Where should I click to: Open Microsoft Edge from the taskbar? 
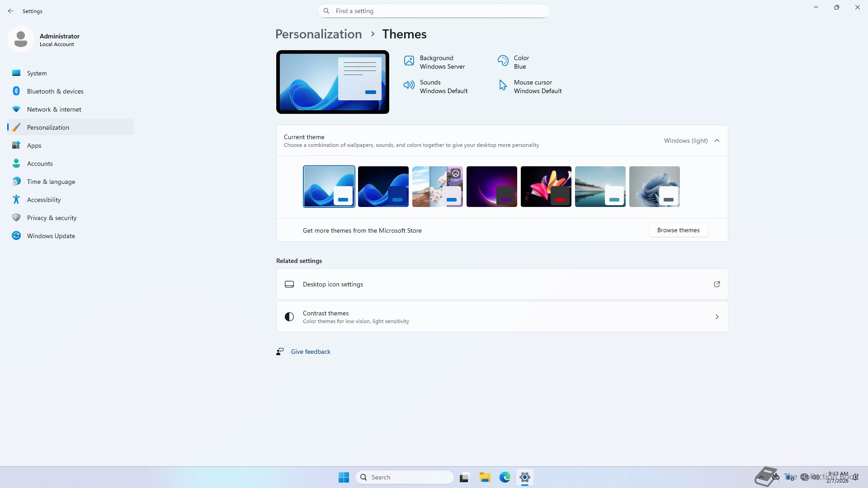pyautogui.click(x=505, y=477)
